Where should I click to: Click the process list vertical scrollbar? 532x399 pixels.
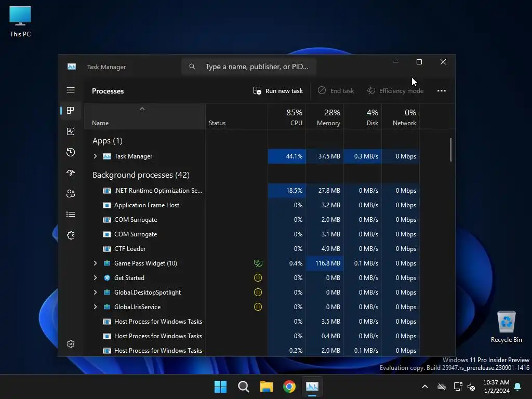(451, 150)
